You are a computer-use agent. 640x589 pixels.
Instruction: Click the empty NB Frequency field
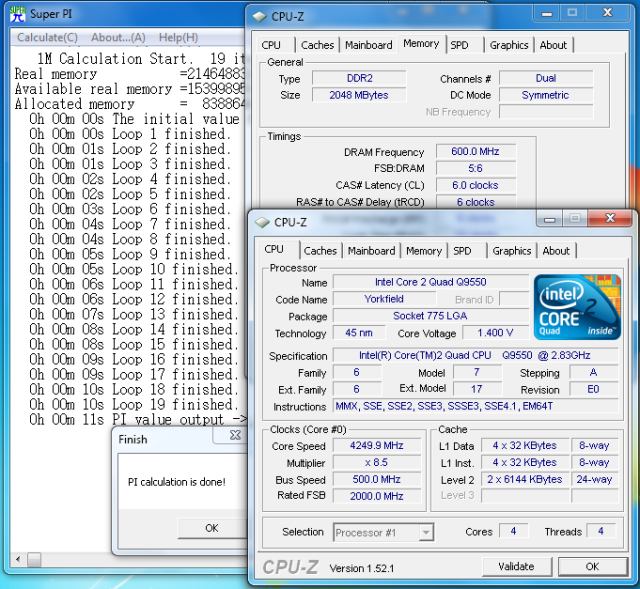tap(546, 112)
